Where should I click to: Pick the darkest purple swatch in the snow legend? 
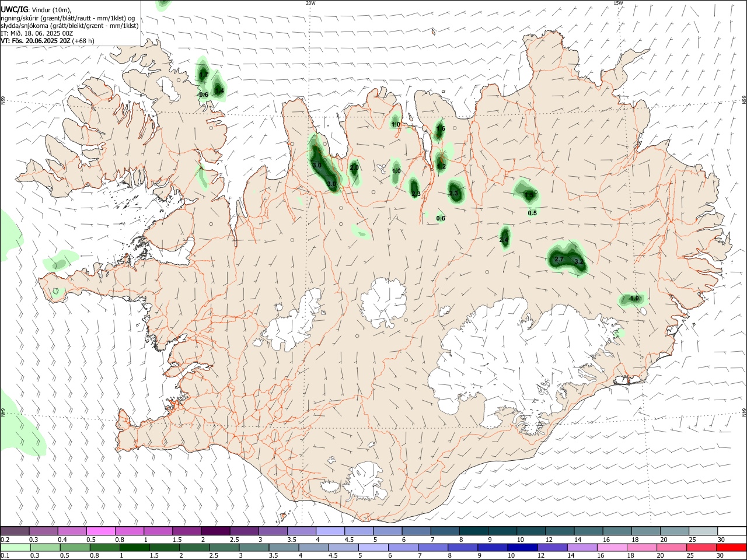pos(215,531)
